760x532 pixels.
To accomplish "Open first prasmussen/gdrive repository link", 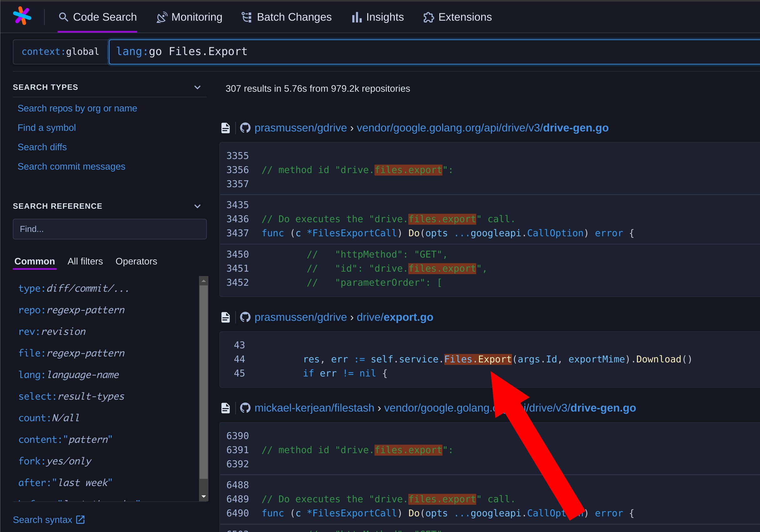I will pos(301,128).
